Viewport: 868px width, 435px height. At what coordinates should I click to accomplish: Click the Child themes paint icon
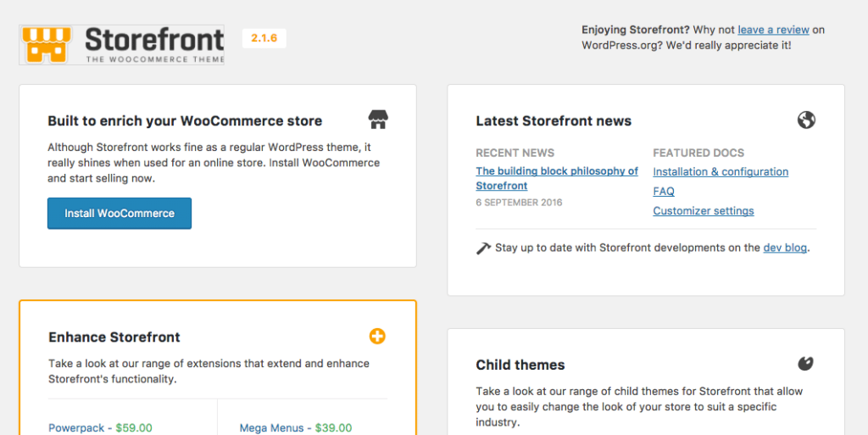click(806, 364)
